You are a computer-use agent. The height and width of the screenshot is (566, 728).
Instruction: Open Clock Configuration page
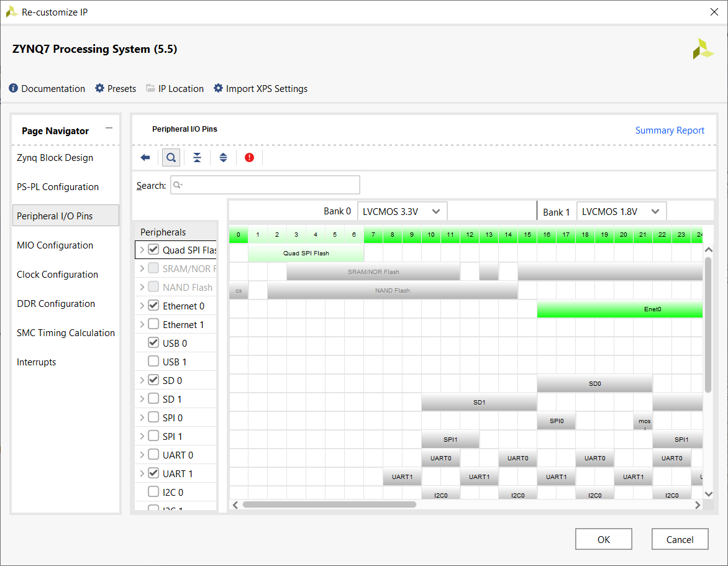[57, 275]
